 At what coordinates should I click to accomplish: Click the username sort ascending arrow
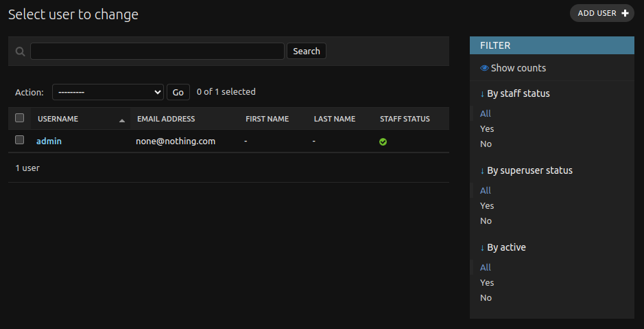[x=121, y=120]
